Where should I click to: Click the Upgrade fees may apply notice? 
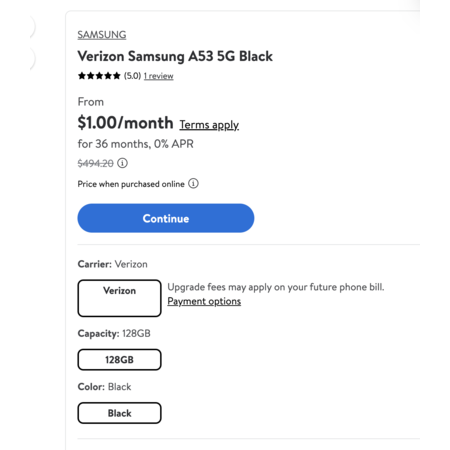[x=276, y=287]
